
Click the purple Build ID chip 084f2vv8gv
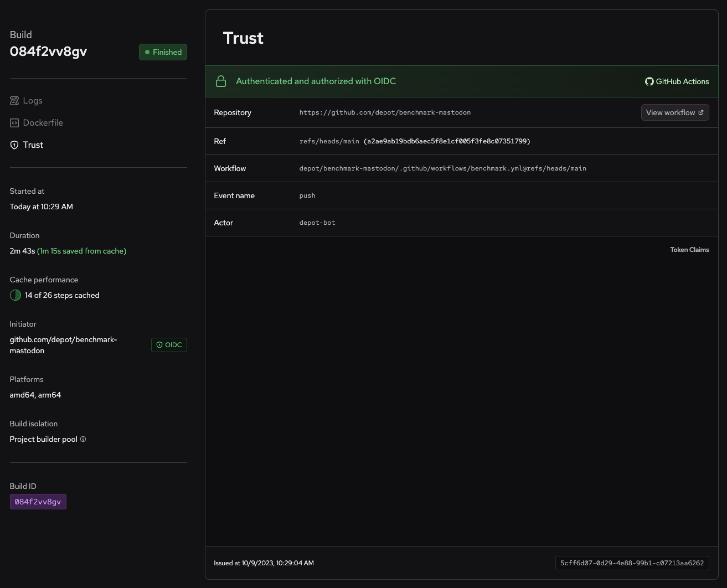[x=38, y=502]
